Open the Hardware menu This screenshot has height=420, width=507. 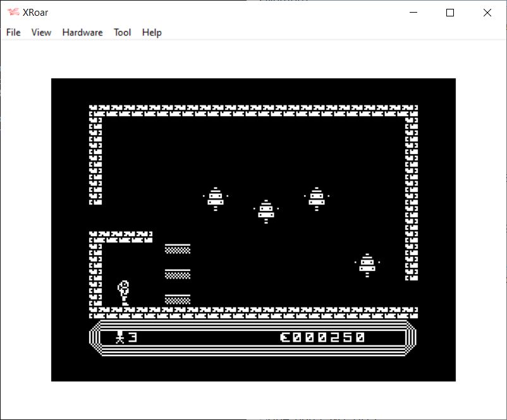point(82,32)
